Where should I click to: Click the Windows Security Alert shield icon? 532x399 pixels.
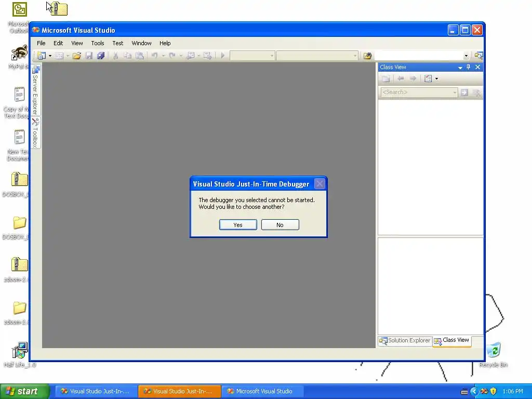click(x=494, y=392)
